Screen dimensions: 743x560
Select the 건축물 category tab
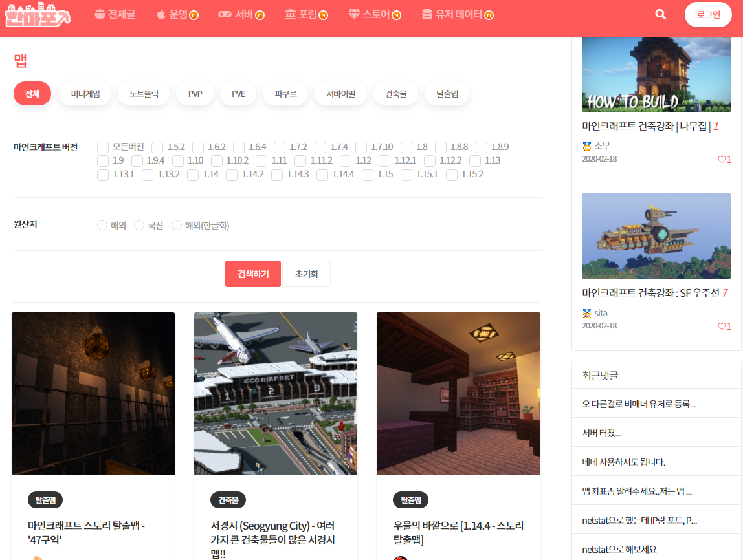395,94
